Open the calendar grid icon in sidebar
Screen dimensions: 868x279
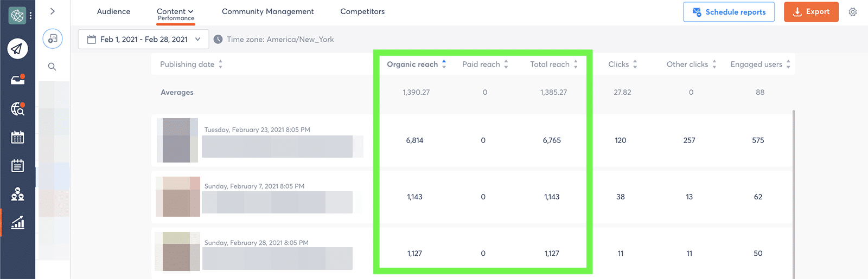point(17,138)
